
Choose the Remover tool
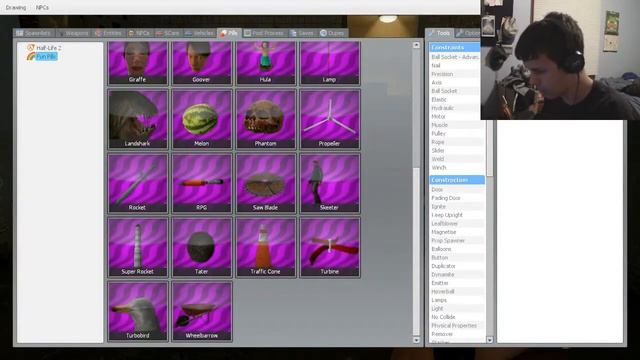(457, 334)
